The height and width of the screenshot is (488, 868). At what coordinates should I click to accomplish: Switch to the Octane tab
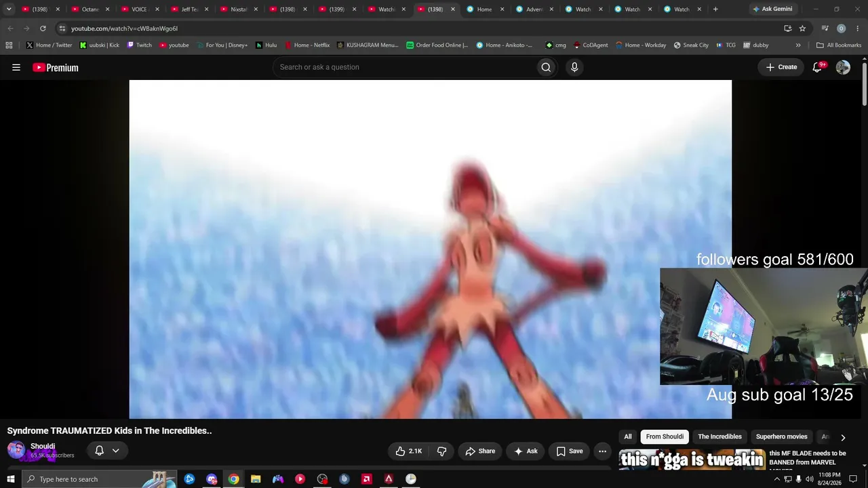[x=90, y=9]
